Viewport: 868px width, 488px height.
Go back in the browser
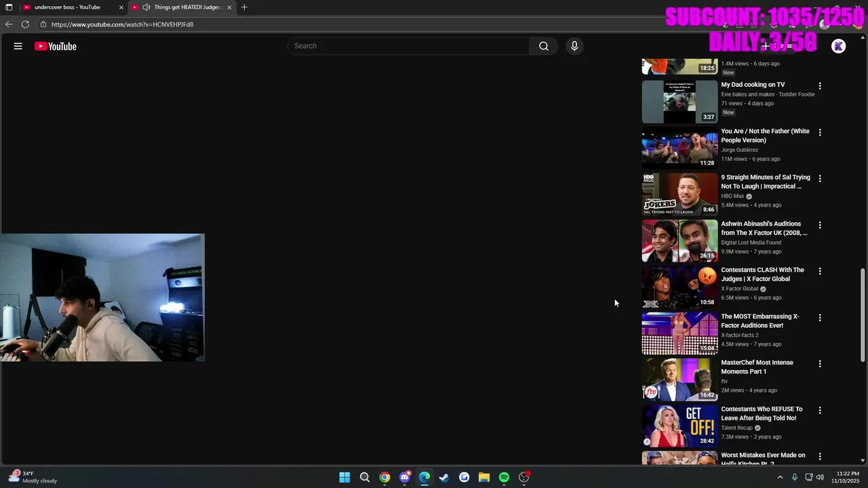tap(9, 24)
